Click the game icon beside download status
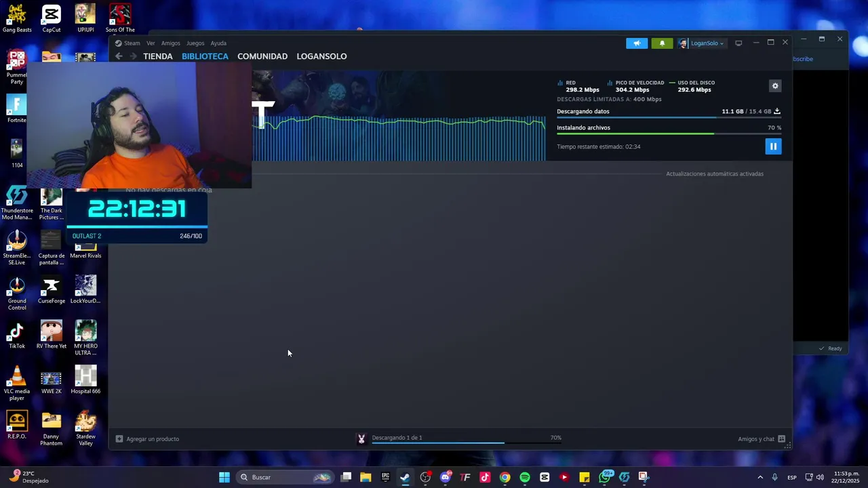This screenshot has width=868, height=488. pyautogui.click(x=361, y=439)
